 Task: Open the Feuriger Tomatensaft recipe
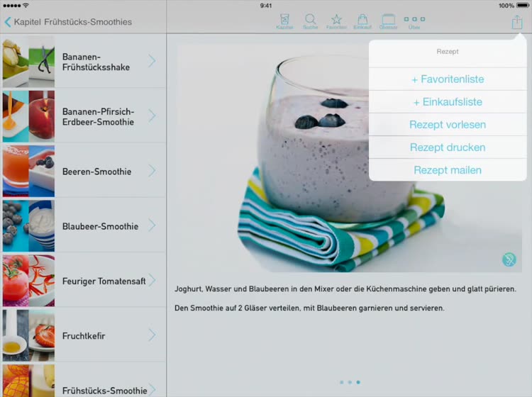point(84,281)
